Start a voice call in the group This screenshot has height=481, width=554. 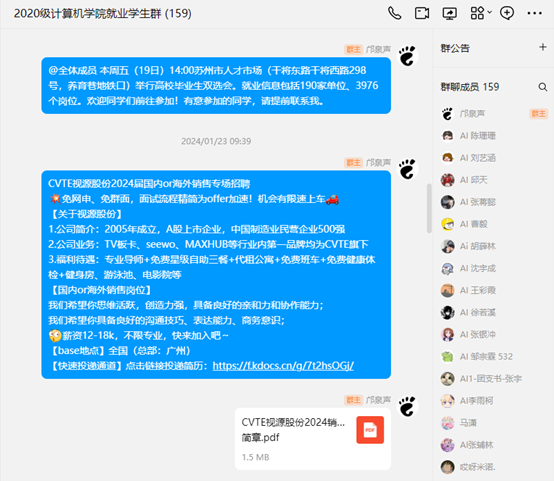tap(394, 13)
